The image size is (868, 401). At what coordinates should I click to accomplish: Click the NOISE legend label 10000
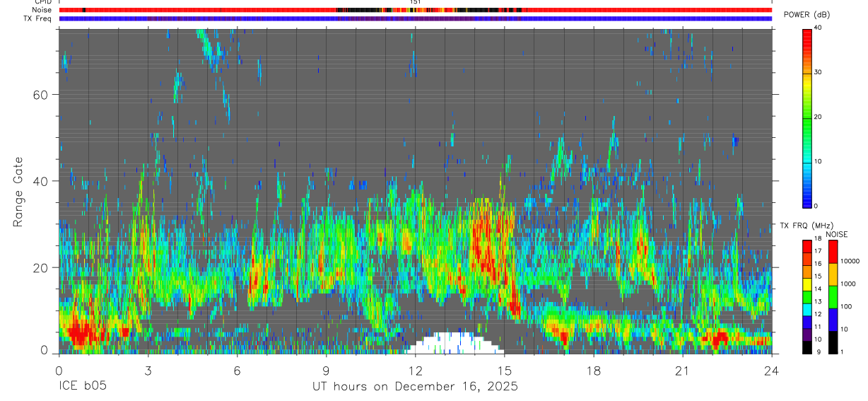tap(850, 261)
